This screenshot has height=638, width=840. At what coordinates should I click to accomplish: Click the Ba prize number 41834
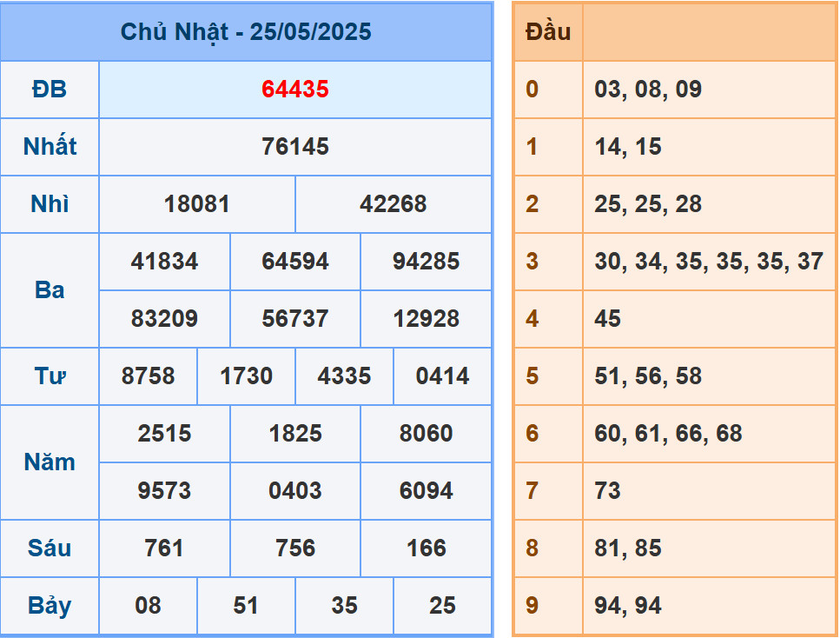point(164,262)
